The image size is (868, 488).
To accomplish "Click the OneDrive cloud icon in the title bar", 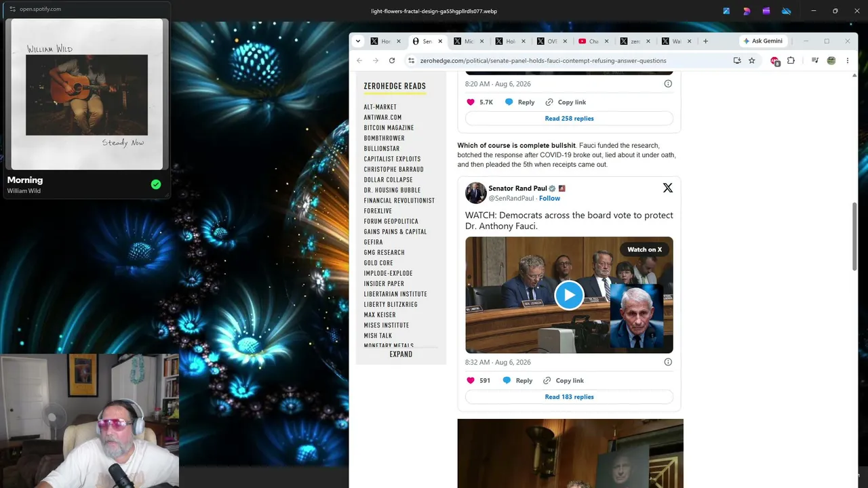I will click(x=787, y=11).
